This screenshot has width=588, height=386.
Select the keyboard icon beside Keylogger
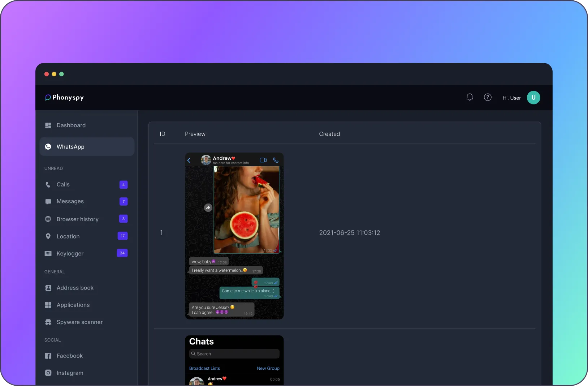[x=48, y=253]
